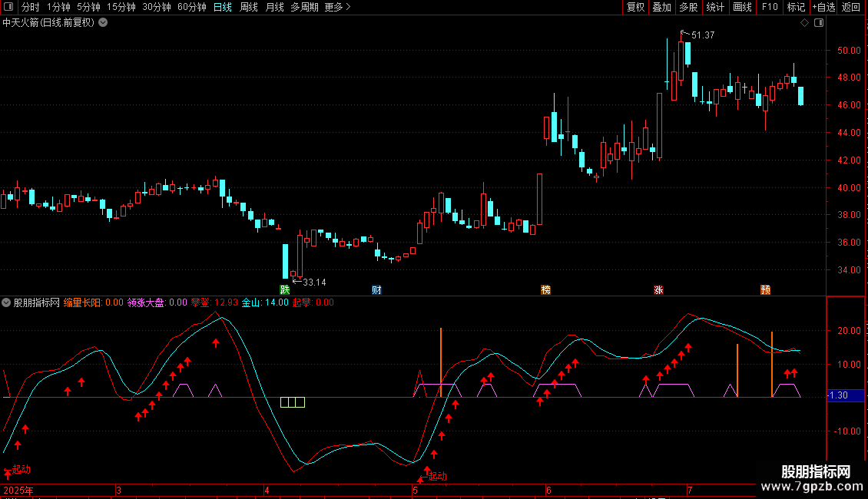
Task: Click month 3 on the time axis
Action: (x=118, y=490)
